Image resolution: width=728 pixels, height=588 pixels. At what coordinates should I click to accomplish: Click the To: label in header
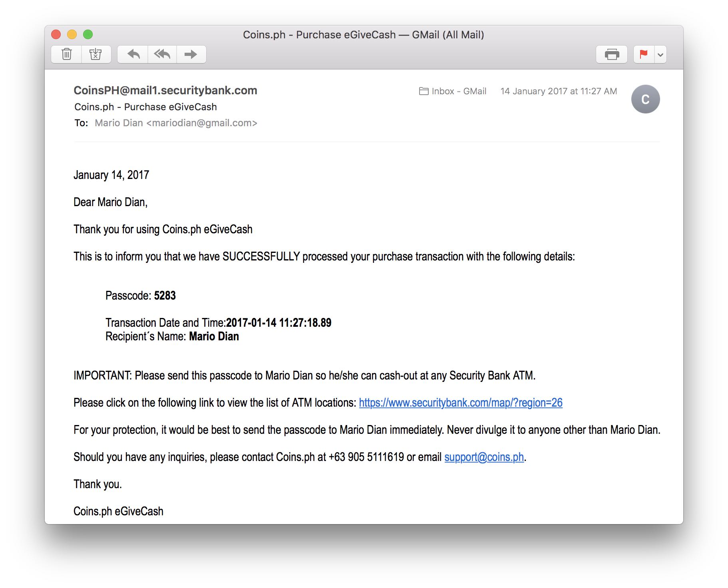81,123
